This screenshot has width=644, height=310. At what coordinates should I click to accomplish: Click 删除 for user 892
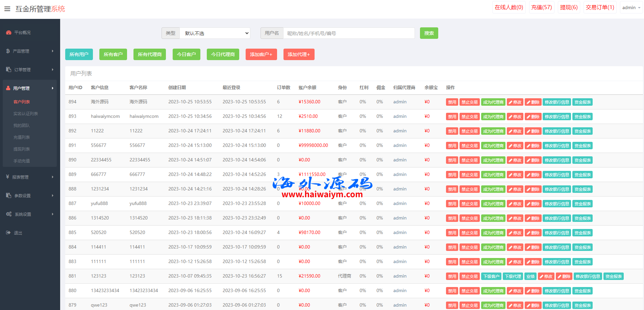[533, 131]
